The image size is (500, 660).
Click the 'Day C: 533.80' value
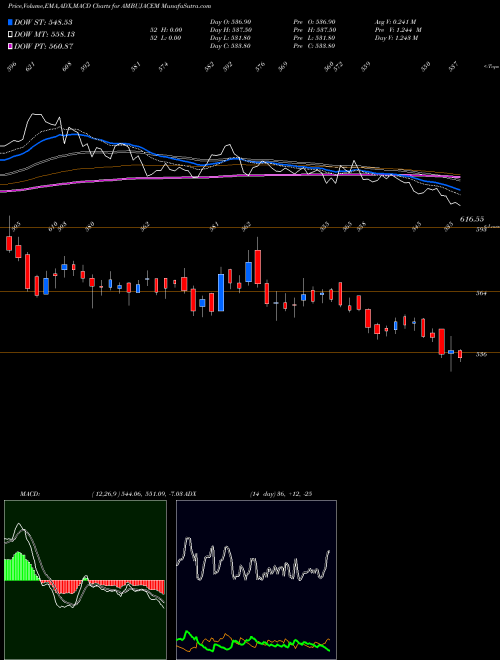click(230, 46)
